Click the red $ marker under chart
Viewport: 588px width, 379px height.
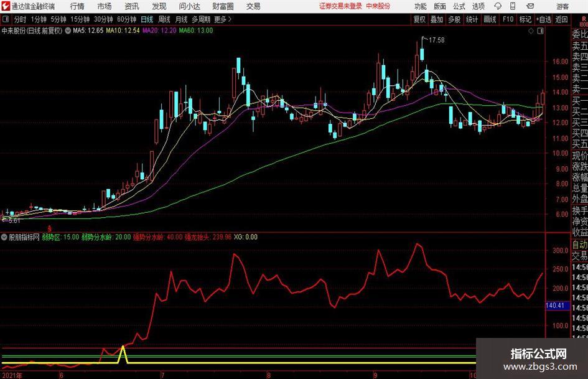coord(50,228)
